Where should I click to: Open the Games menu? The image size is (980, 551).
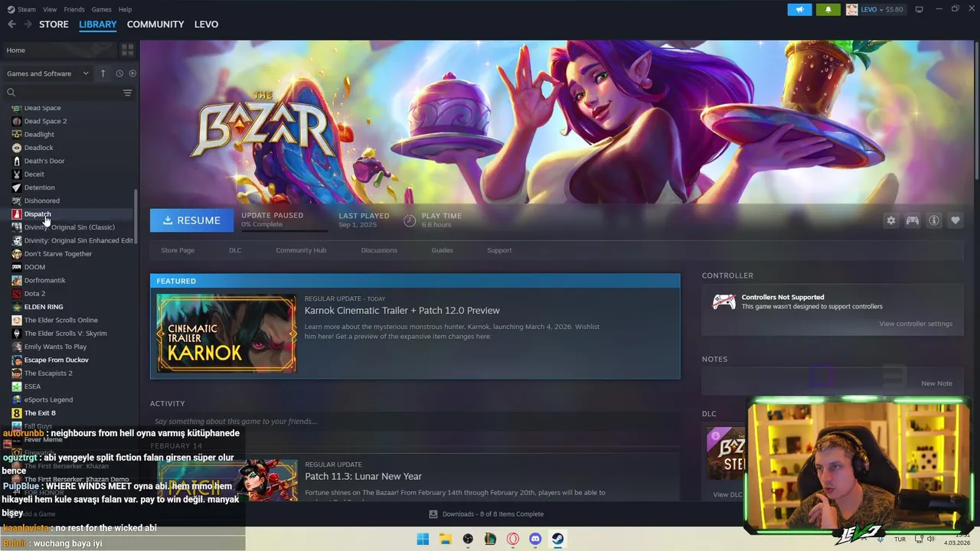click(x=101, y=9)
